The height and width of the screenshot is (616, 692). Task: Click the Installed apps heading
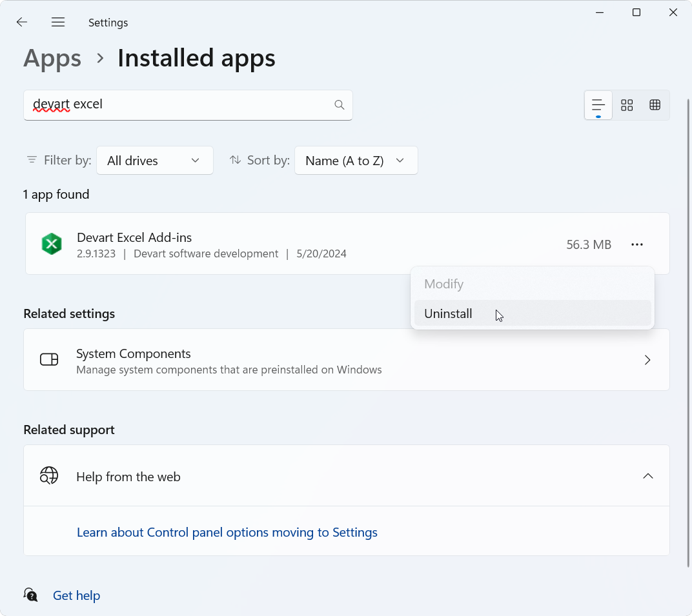click(196, 58)
